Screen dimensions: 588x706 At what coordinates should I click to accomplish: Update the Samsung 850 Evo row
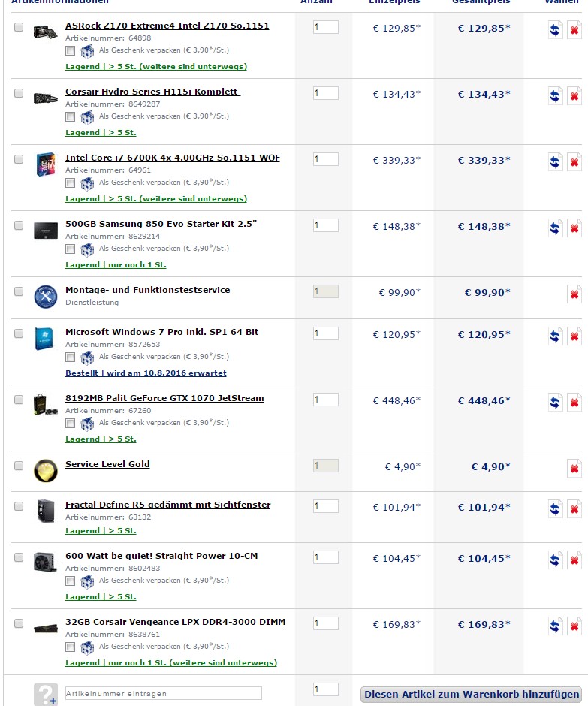555,228
